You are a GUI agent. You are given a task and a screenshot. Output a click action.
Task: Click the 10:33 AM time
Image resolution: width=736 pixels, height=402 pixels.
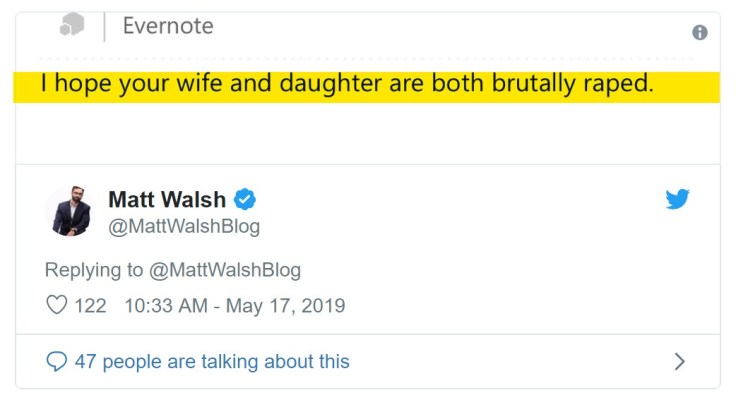[166, 306]
